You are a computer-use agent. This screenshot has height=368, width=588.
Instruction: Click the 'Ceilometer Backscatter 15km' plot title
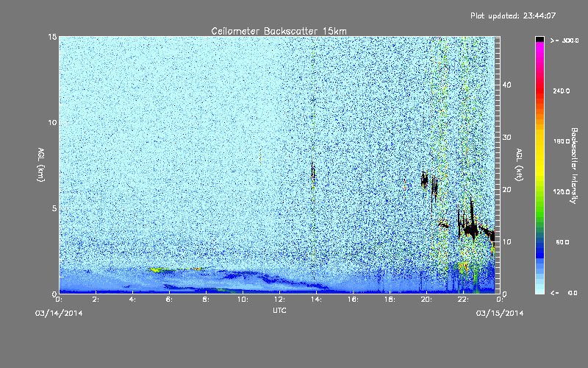(x=279, y=31)
